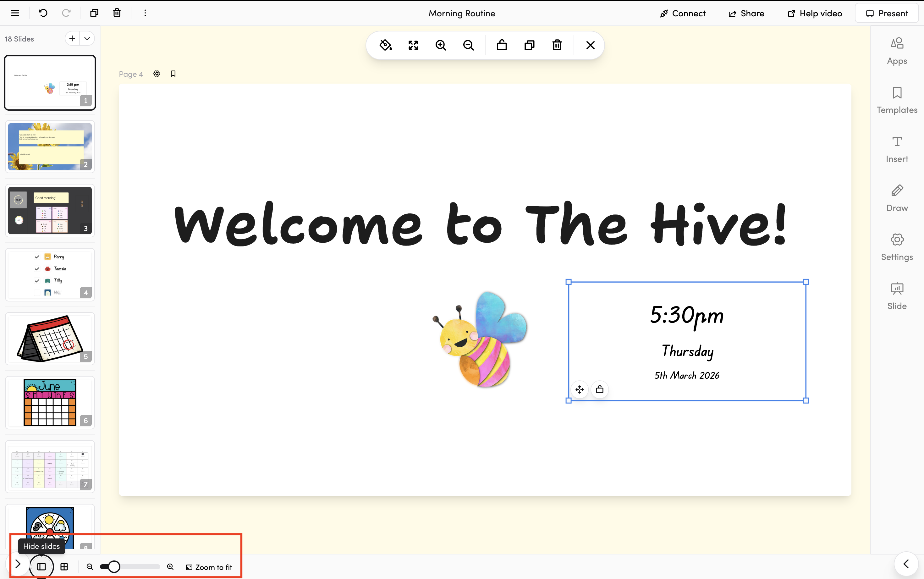The height and width of the screenshot is (579, 924).
Task: Switch to grid view of slides
Action: coord(64,566)
